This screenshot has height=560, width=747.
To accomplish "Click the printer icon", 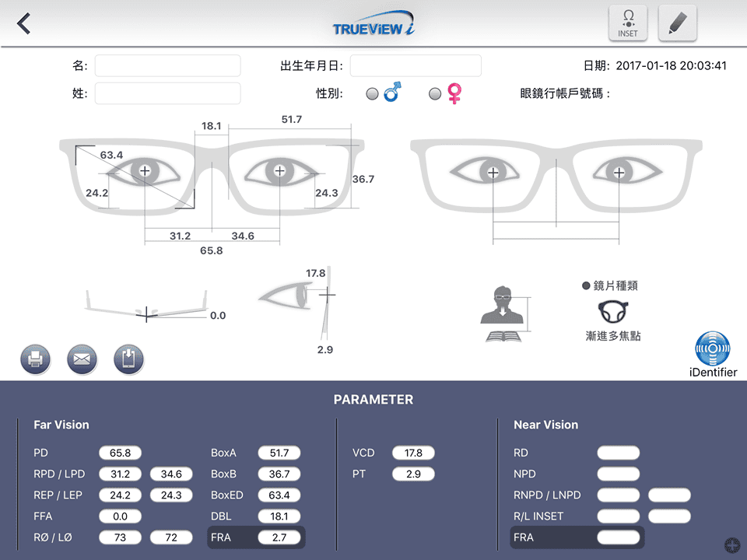I will pyautogui.click(x=35, y=359).
